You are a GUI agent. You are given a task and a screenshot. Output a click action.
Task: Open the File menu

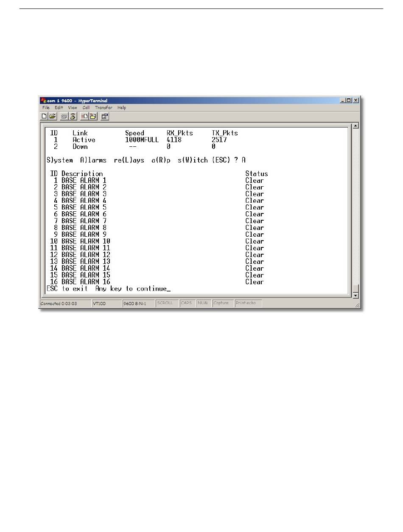point(46,108)
